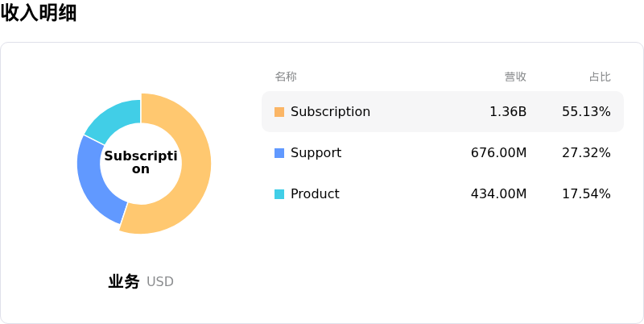Click the 名称 column header
Screen dimensions: 644x324
point(286,77)
